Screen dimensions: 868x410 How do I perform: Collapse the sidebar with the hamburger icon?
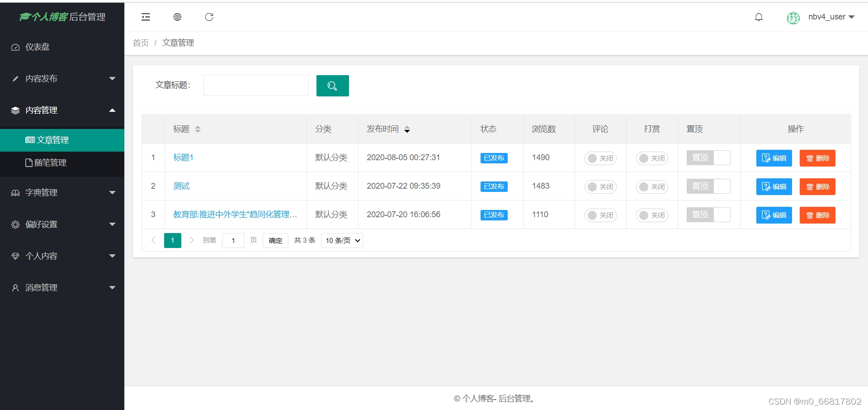[146, 17]
